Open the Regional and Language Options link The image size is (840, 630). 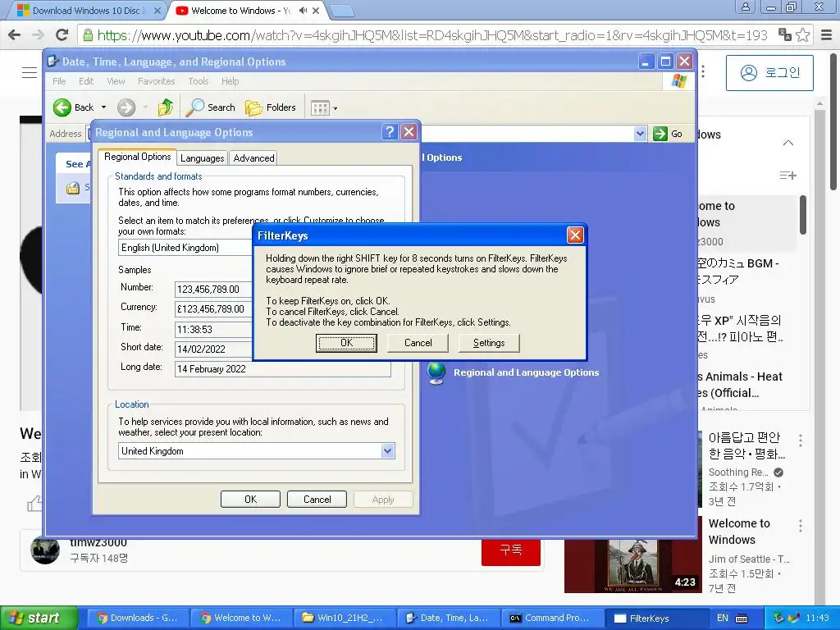point(526,372)
